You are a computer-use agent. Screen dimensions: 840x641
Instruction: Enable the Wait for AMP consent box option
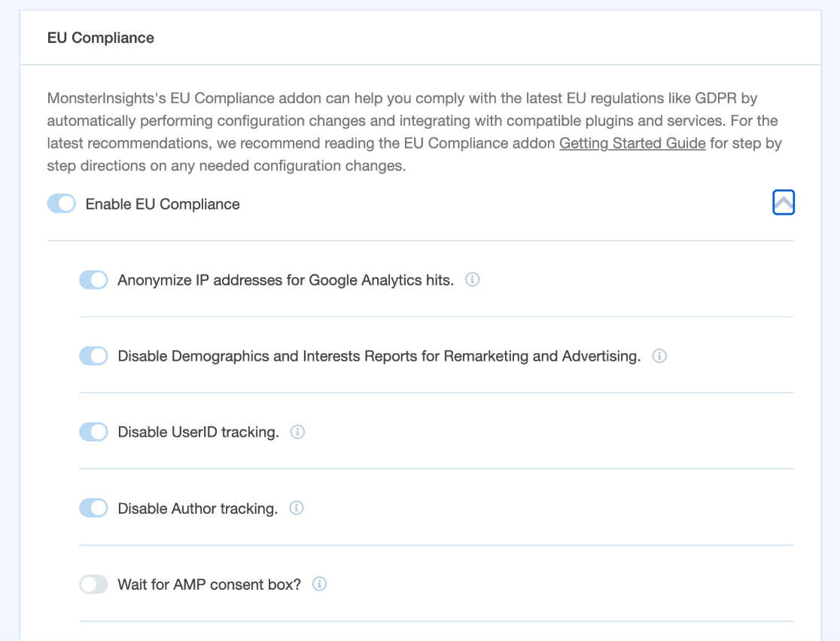[93, 584]
